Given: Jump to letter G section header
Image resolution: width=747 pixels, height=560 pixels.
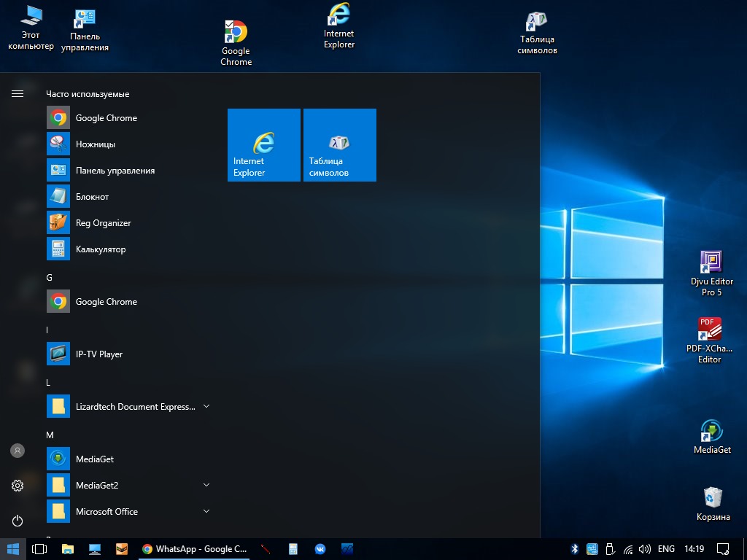Looking at the screenshot, I should click(49, 278).
